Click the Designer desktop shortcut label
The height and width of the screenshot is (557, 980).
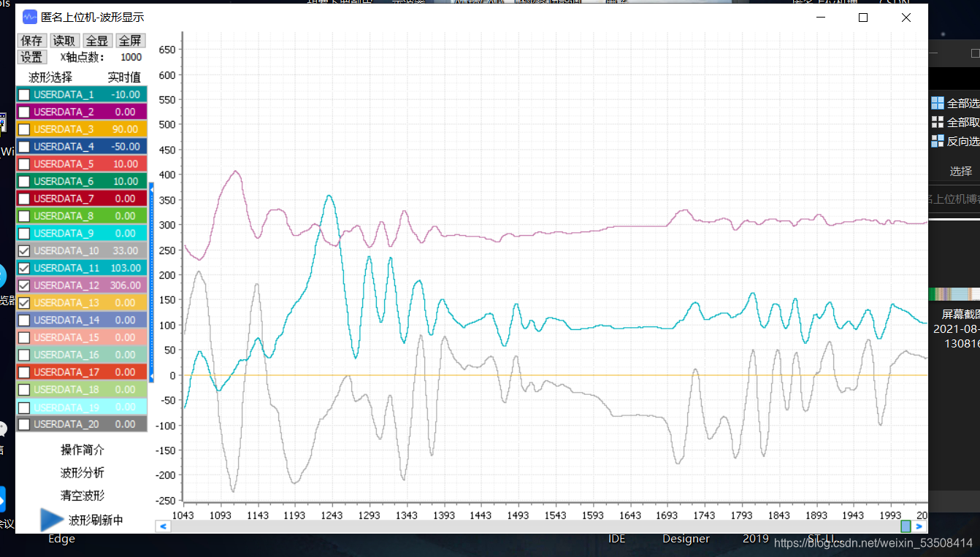(686, 539)
